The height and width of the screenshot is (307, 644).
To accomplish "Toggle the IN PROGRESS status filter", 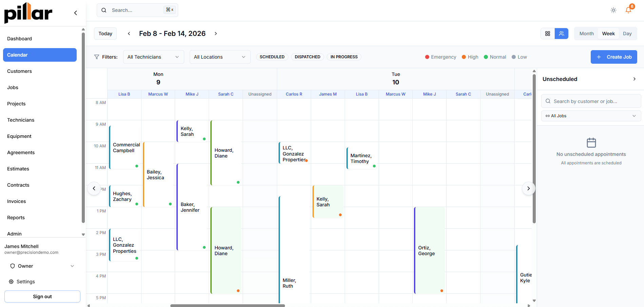I will [344, 57].
